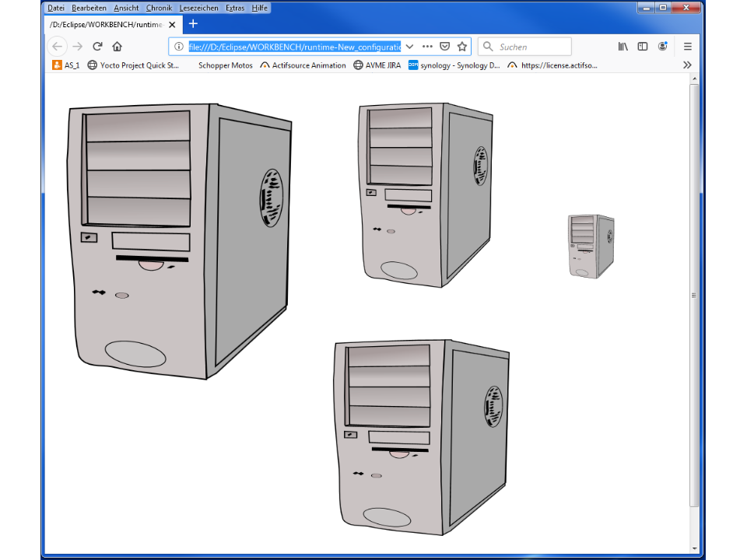Open the Chronik menu
Image resolution: width=747 pixels, height=560 pixels.
[x=159, y=8]
